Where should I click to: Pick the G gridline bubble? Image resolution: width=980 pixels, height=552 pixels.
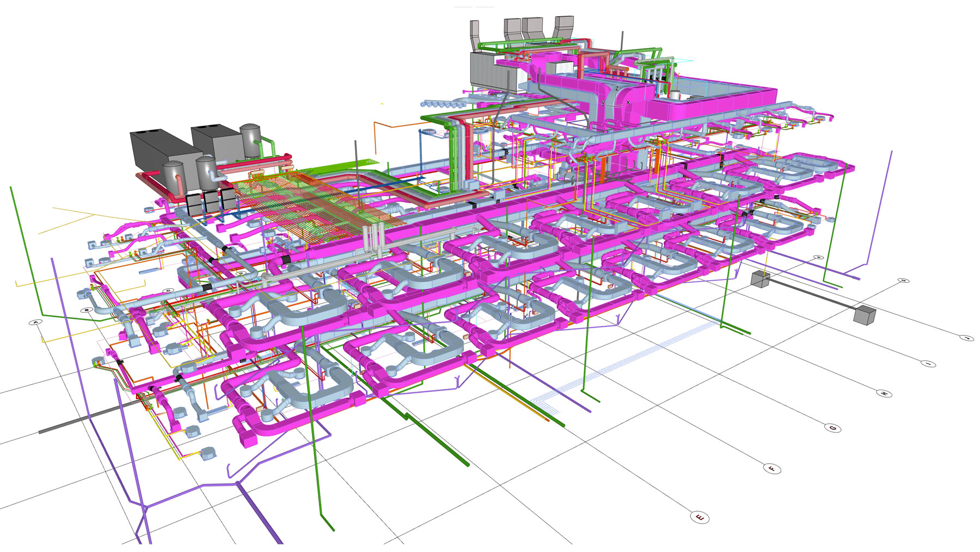[833, 428]
